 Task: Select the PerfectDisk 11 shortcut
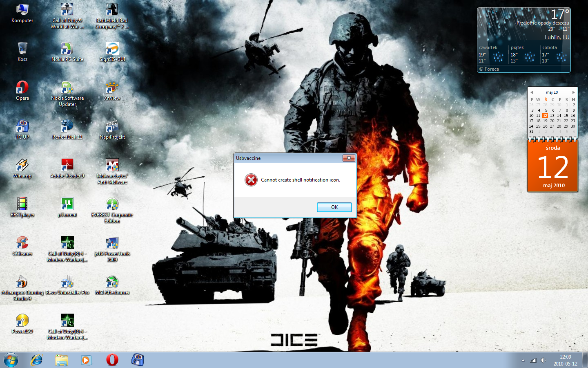[x=67, y=130]
